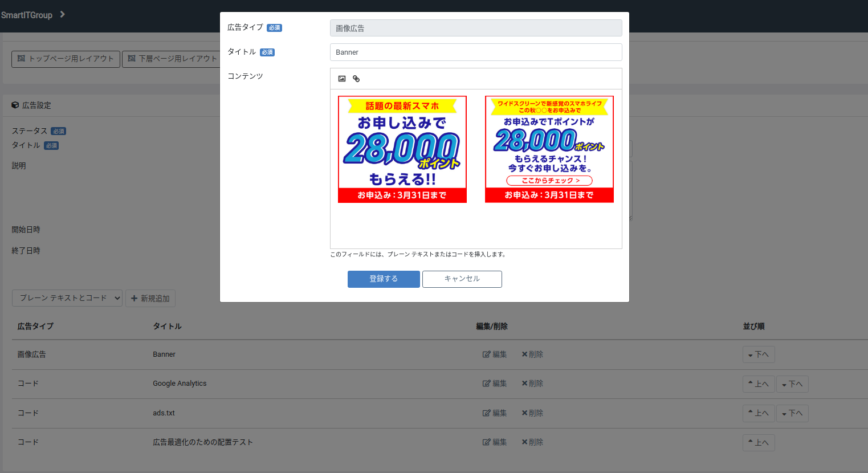Edit the Banner row
Screen dimensions: 868x473
[x=495, y=354]
